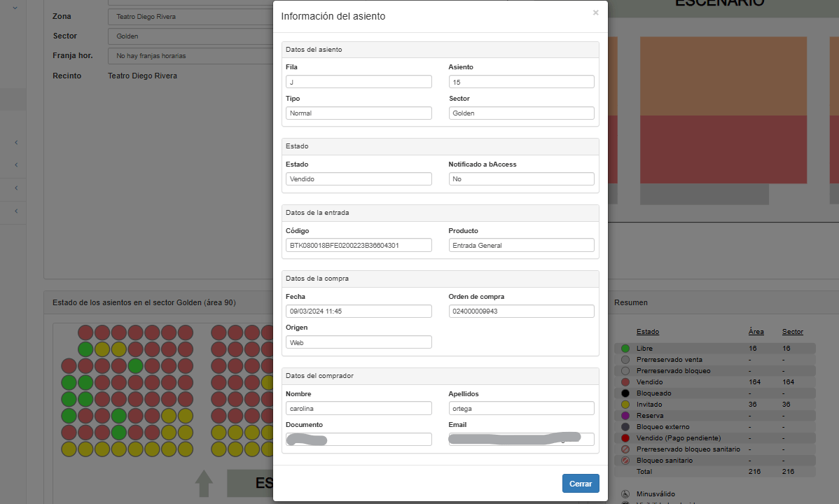Select the green seat in the third row
The image size is (839, 504).
[135, 366]
